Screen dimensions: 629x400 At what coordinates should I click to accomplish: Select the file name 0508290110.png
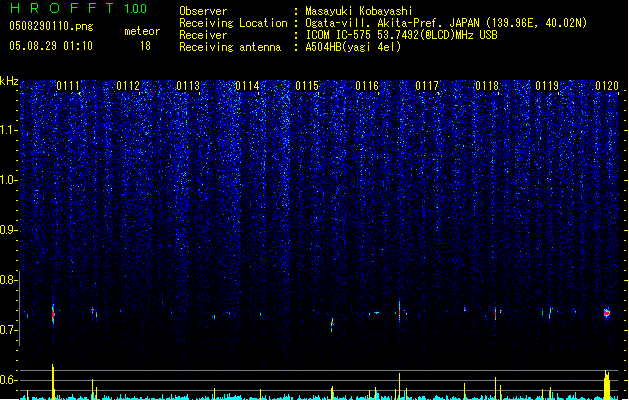pyautogui.click(x=51, y=26)
